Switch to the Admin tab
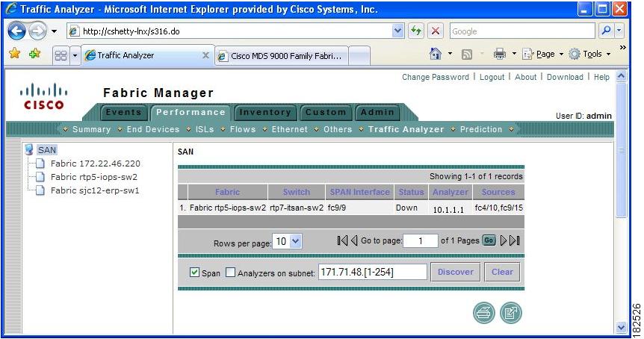This screenshot has height=339, width=644. click(377, 112)
